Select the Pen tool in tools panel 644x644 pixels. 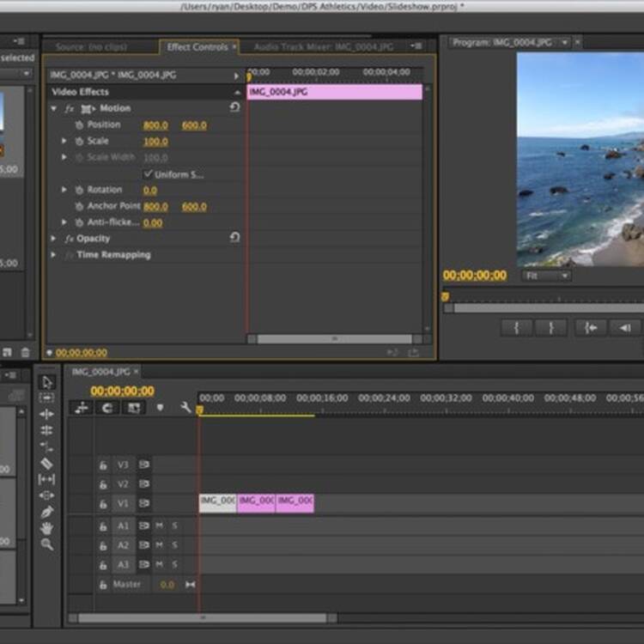click(46, 512)
